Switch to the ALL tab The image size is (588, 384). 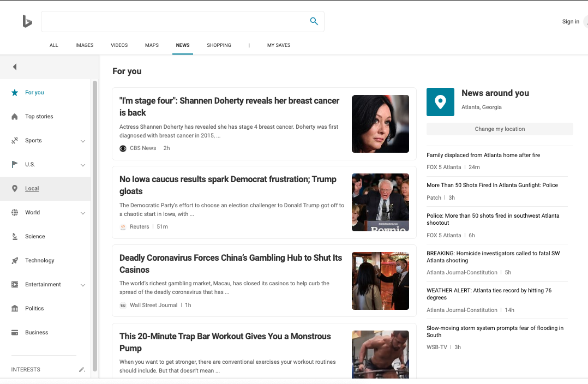(x=53, y=45)
